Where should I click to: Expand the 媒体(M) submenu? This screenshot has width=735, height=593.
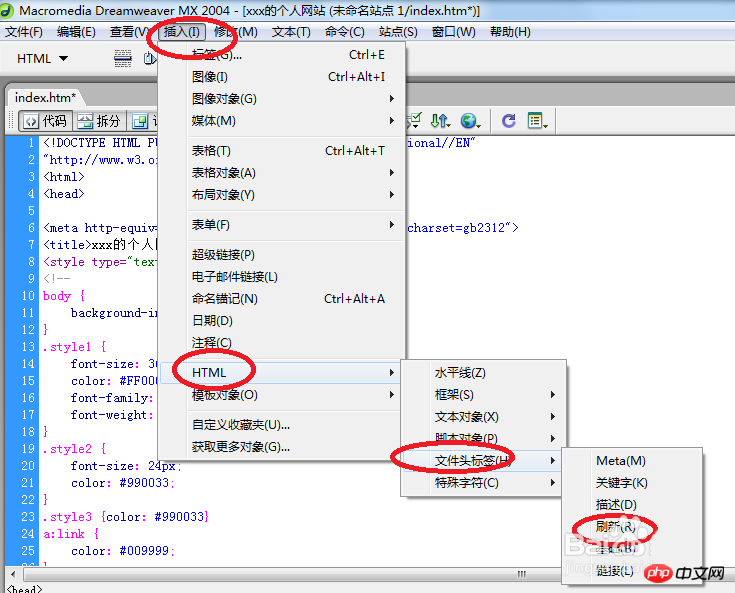coord(282,121)
